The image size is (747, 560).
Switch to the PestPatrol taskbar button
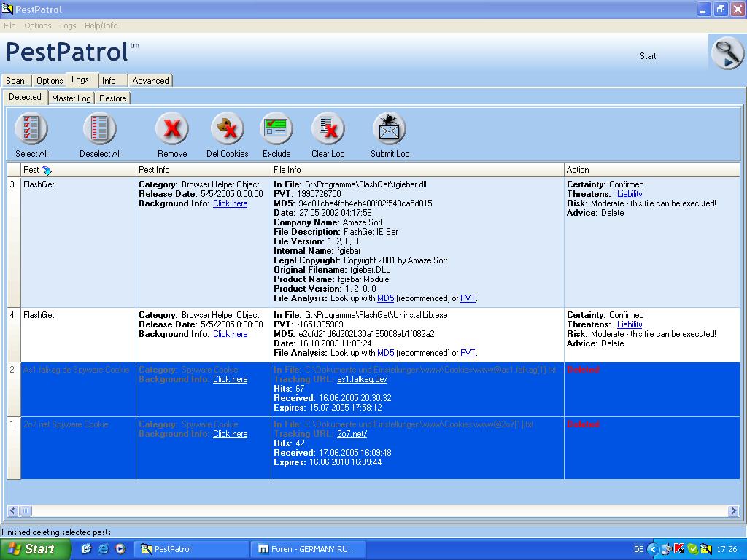pos(192,549)
